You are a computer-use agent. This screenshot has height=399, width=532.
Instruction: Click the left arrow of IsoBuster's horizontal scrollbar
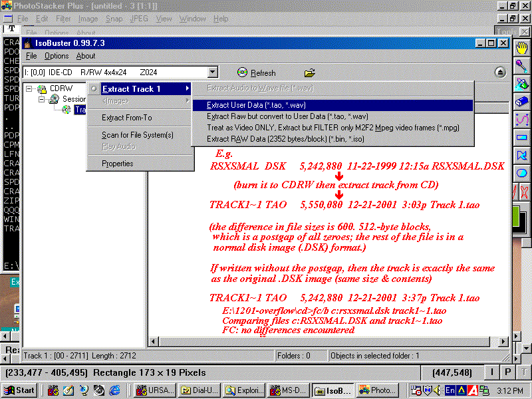154,341
